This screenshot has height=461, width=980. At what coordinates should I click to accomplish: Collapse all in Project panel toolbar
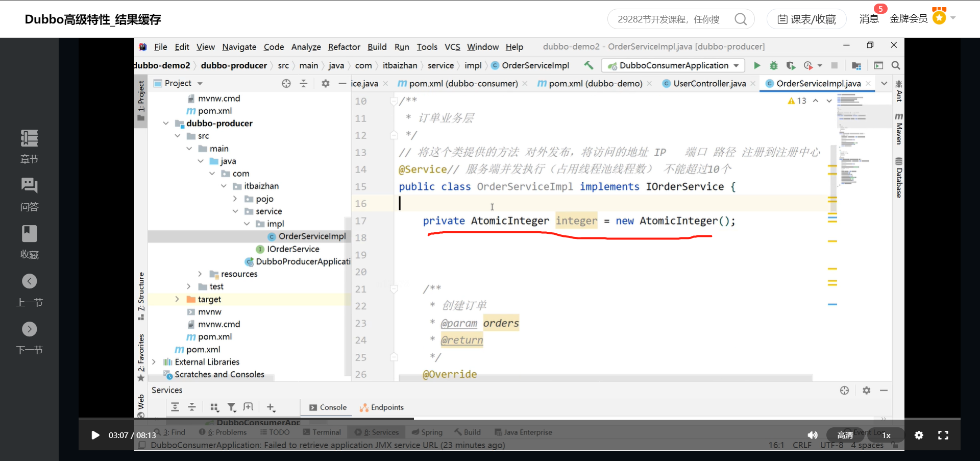[303, 83]
